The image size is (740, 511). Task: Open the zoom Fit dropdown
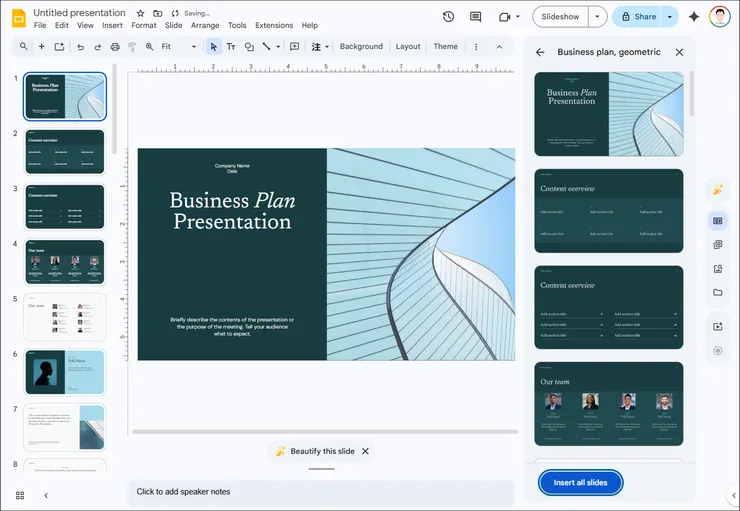point(179,47)
